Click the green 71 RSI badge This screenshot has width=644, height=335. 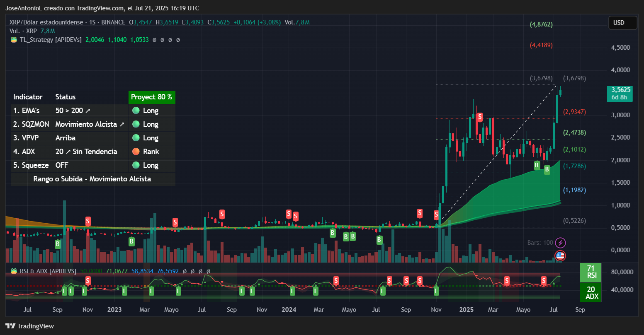[591, 272]
